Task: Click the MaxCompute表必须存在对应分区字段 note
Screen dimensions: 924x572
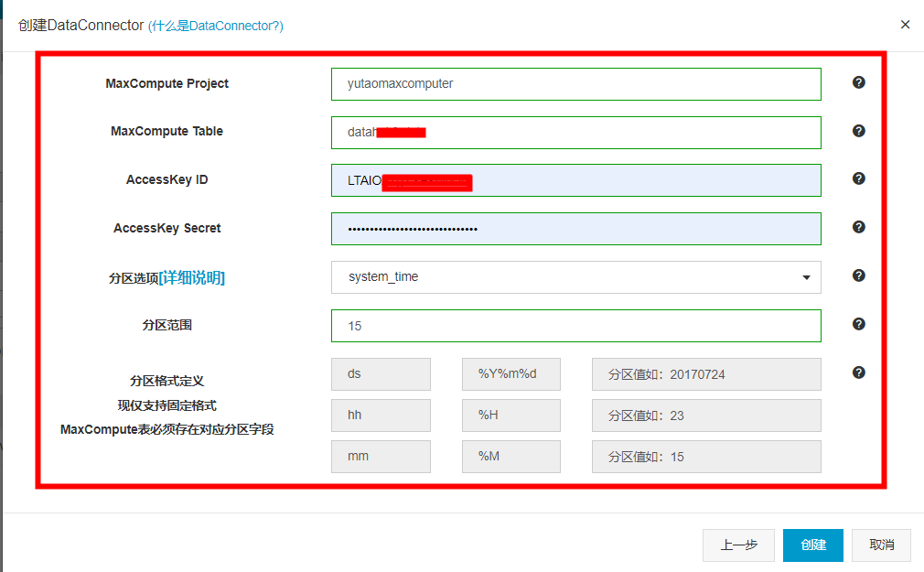Action: 167,429
